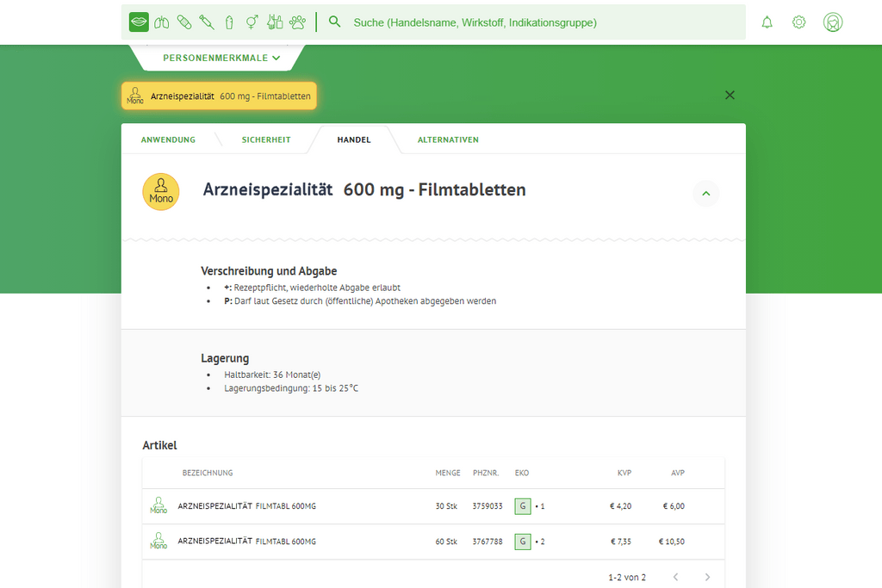
Task: Click the gender symbol category icon
Action: (x=252, y=22)
